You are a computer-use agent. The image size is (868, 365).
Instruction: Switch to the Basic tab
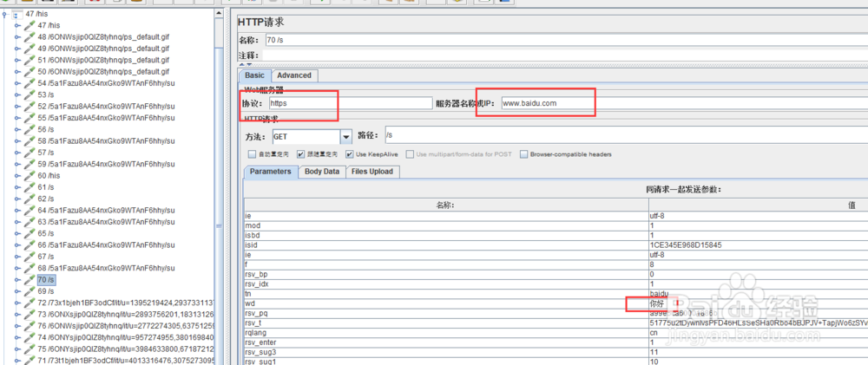254,75
